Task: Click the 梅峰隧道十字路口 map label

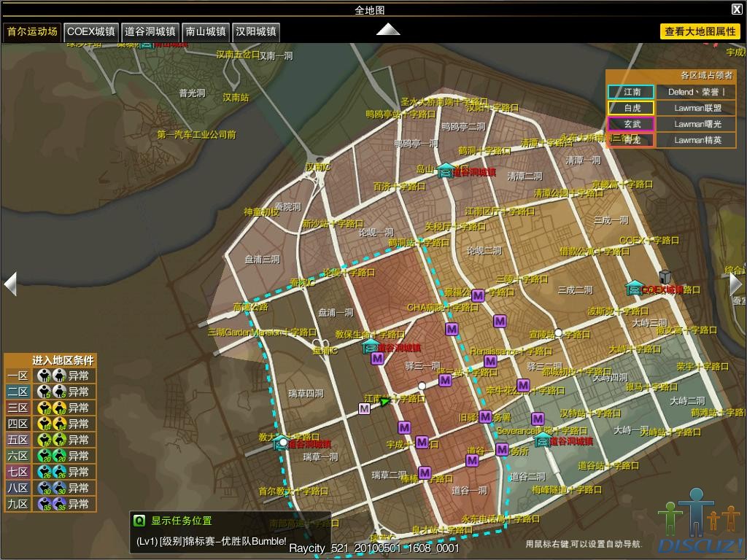Action: coord(567,489)
